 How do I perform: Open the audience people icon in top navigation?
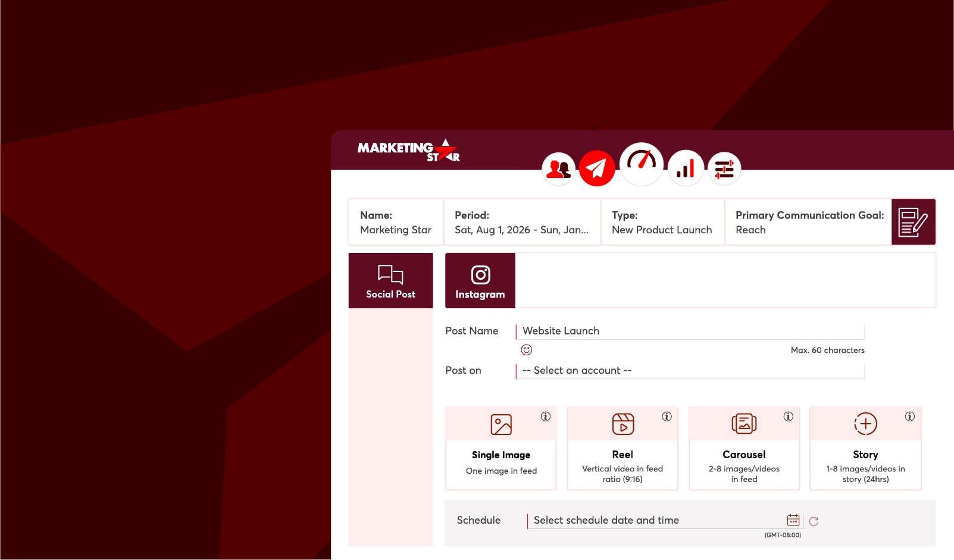(558, 169)
